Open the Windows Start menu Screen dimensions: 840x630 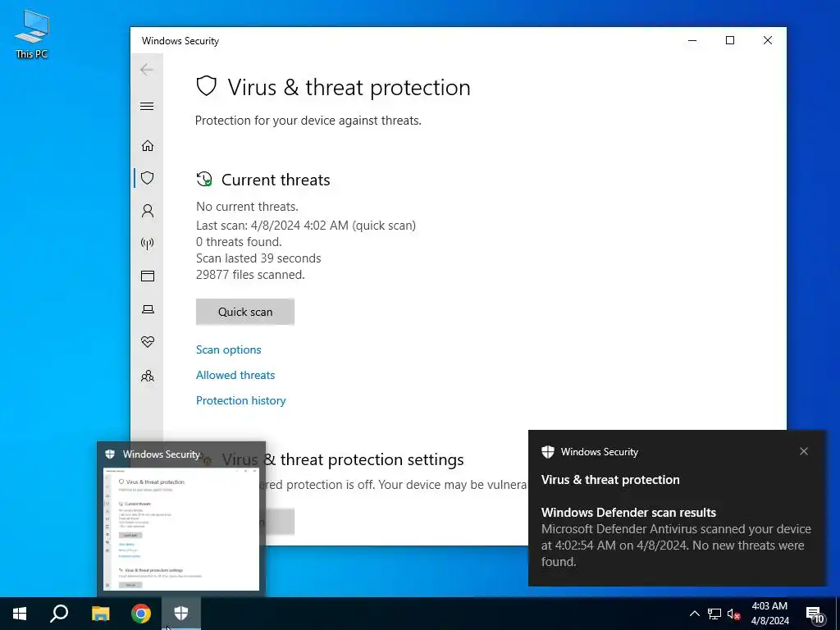(20, 614)
